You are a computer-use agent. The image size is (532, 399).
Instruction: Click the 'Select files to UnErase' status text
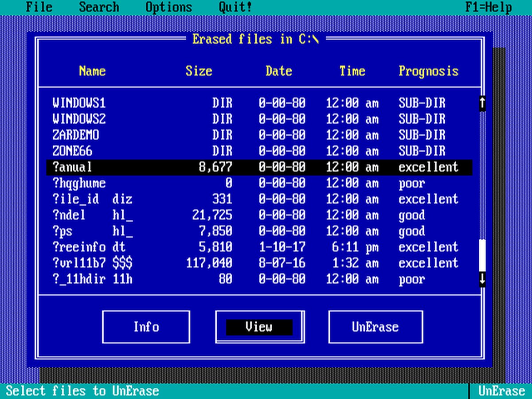point(82,391)
